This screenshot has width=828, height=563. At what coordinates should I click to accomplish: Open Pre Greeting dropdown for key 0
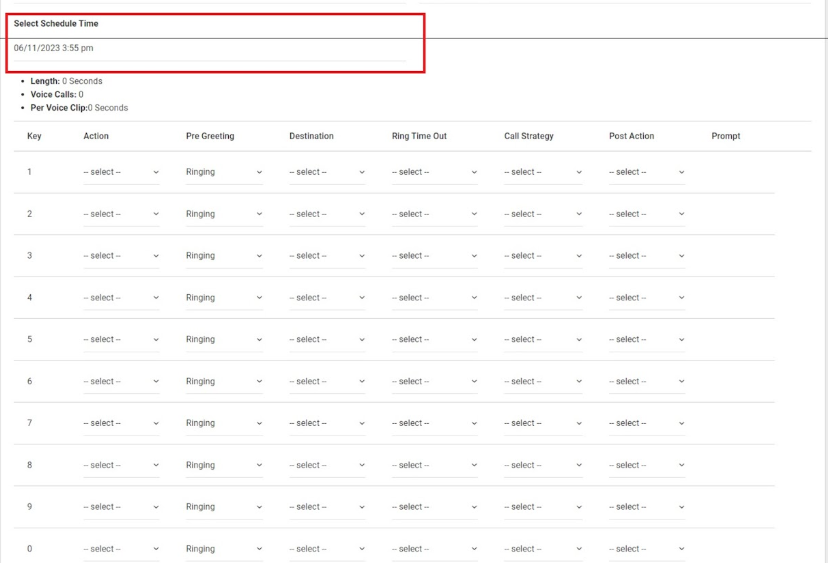[224, 549]
